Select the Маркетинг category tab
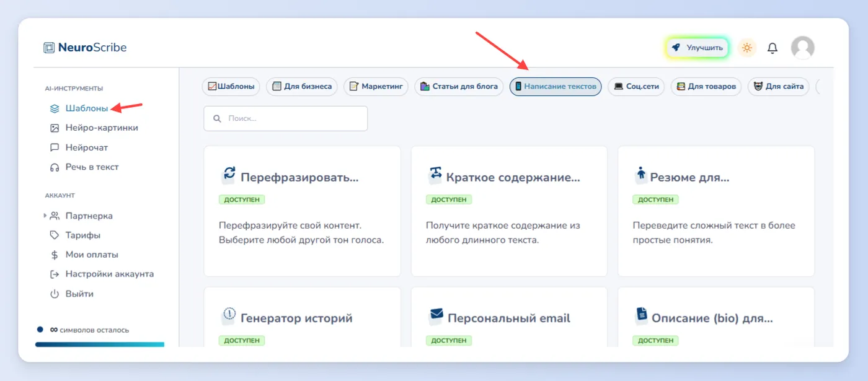The height and width of the screenshot is (381, 868). point(376,87)
